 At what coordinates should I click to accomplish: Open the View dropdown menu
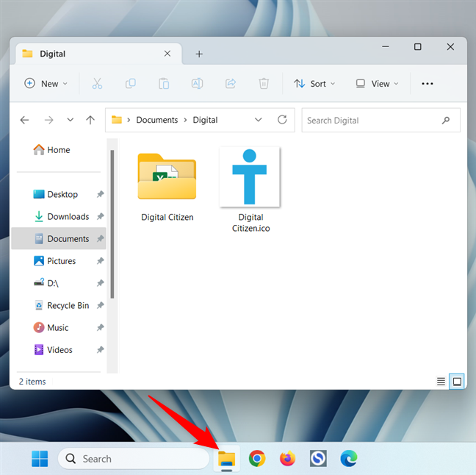[x=377, y=84]
